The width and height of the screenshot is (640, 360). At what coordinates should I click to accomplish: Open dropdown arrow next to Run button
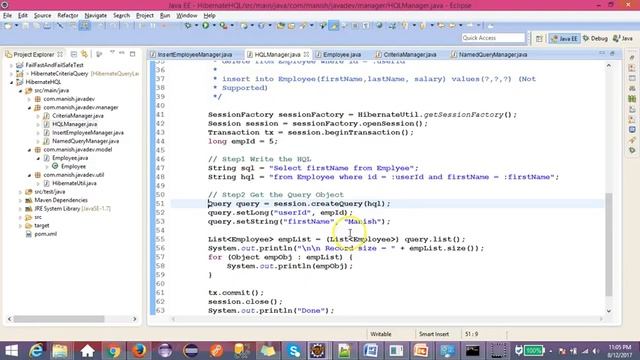(x=214, y=26)
